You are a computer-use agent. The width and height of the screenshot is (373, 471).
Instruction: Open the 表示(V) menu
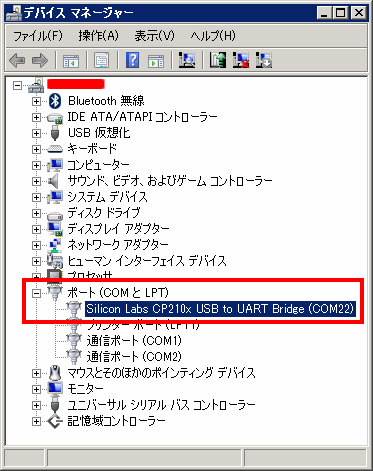pyautogui.click(x=154, y=36)
